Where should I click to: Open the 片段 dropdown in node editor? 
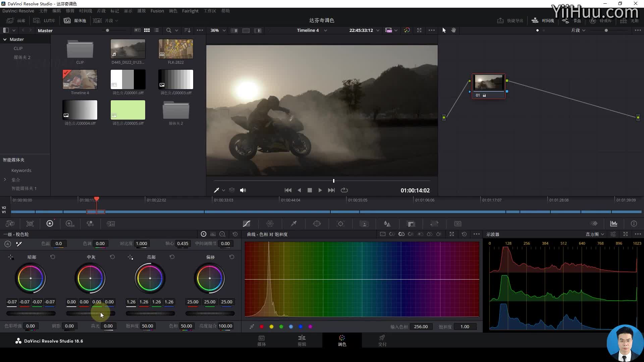[x=578, y=30]
